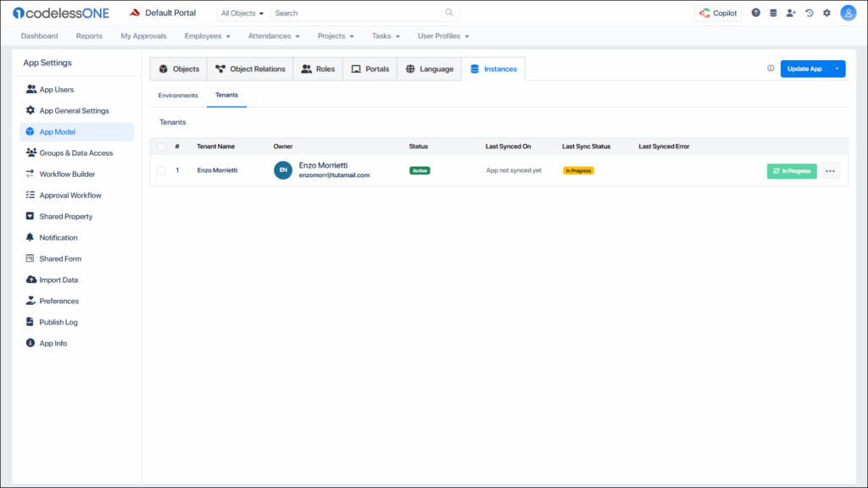Open the Copilot assistant
Viewport: 868px width, 488px height.
pyautogui.click(x=718, y=13)
